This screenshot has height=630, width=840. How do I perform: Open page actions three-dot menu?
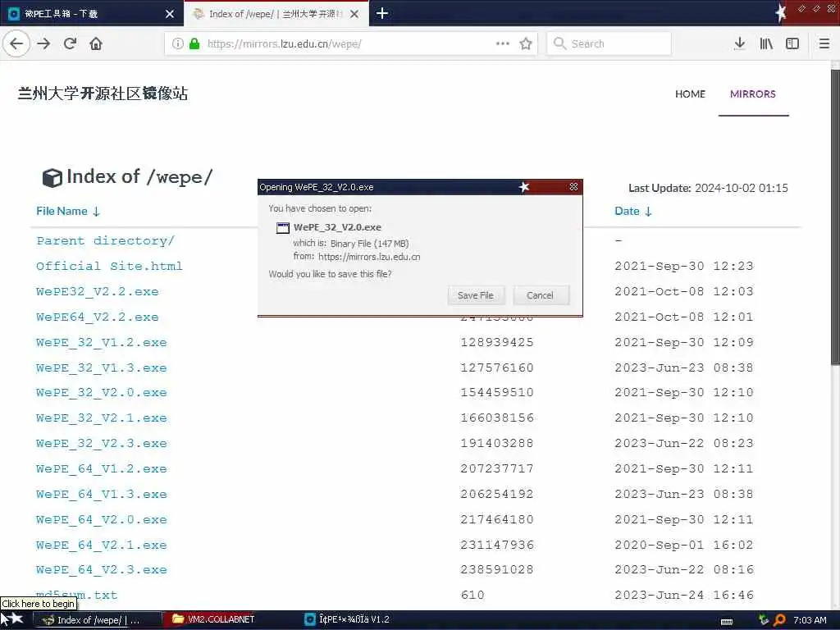click(x=503, y=43)
